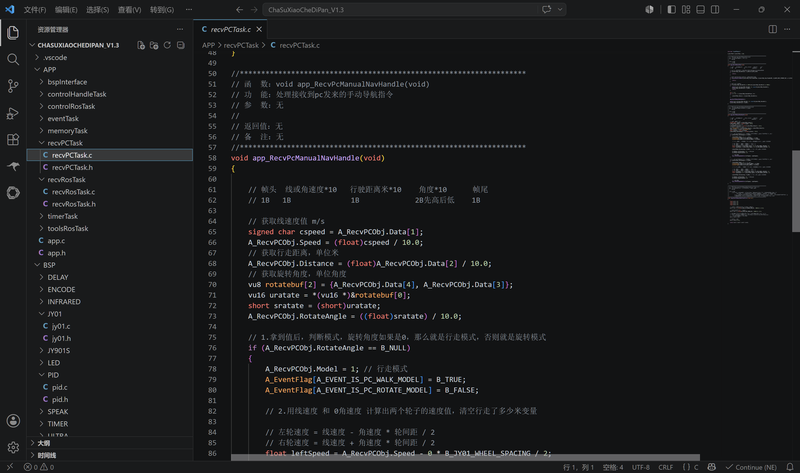Refresh the explorer file tree
This screenshot has height=473, width=800.
tap(167, 45)
